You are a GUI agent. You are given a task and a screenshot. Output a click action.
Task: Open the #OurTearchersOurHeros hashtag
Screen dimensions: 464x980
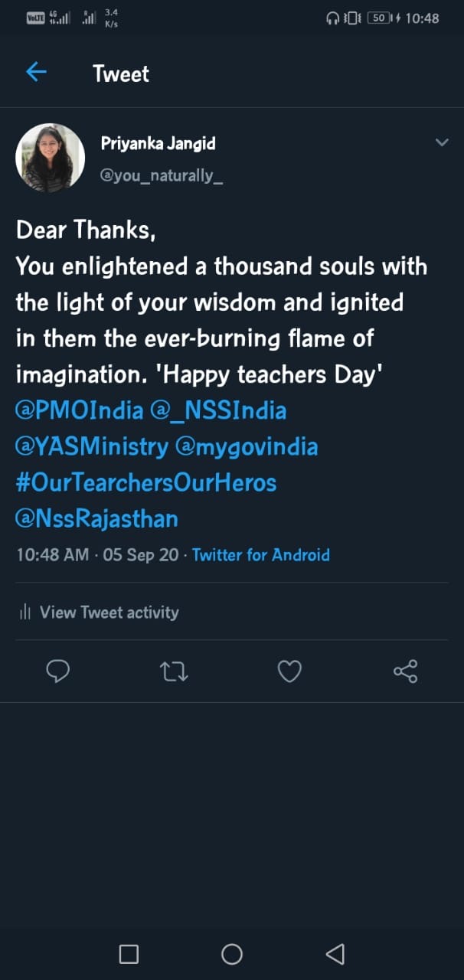146,482
